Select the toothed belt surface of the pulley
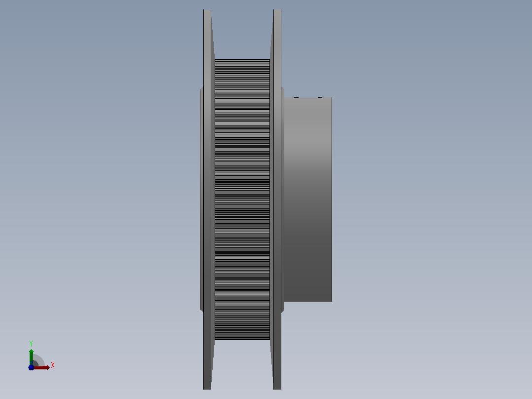Screen dimensions: 532x399 click(x=242, y=199)
